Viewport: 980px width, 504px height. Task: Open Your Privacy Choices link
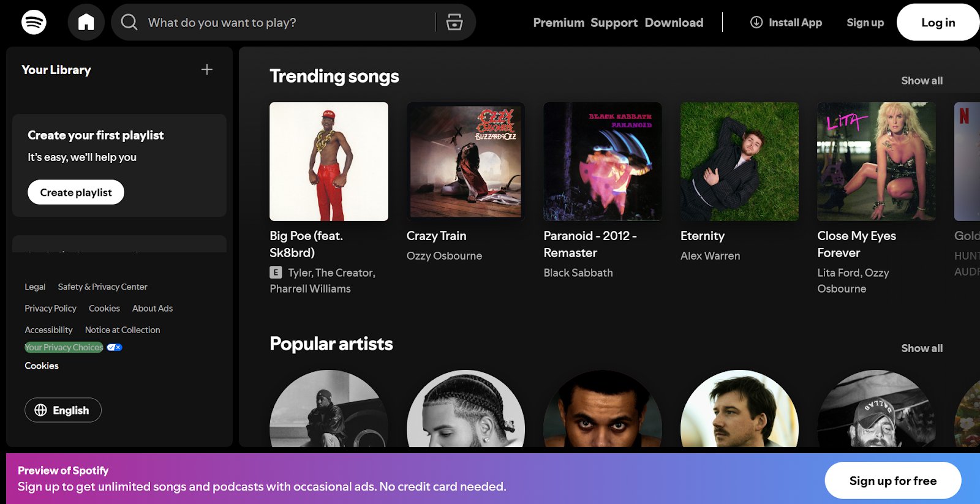pyautogui.click(x=64, y=347)
